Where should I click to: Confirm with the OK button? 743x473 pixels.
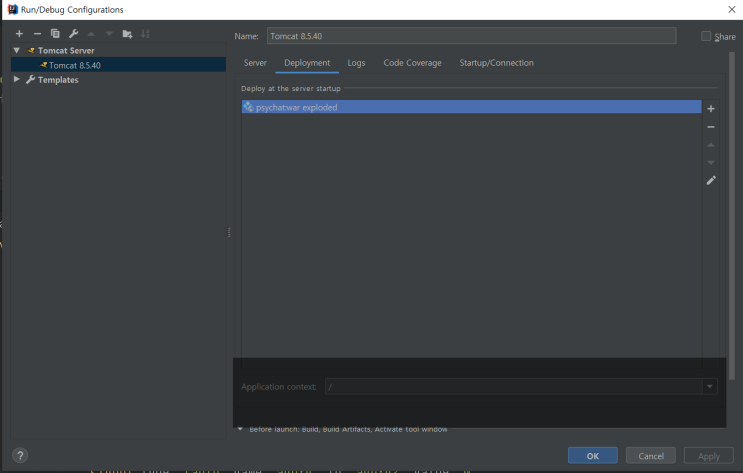pyautogui.click(x=592, y=455)
